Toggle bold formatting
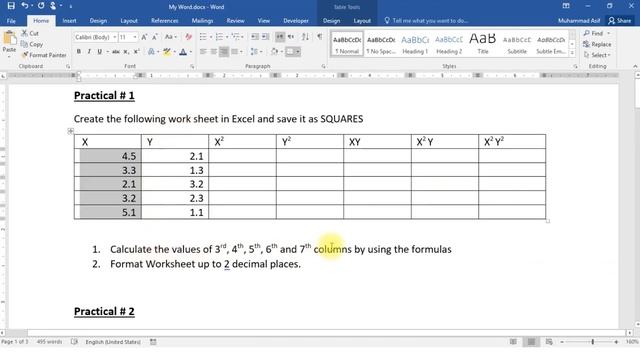This screenshot has width=640, height=360. click(x=79, y=52)
